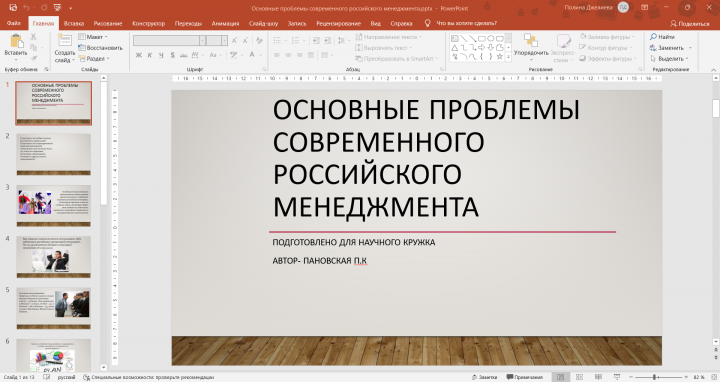This screenshot has width=720, height=382.
Task: Click the Format Painter brush icon
Action: [x=34, y=58]
